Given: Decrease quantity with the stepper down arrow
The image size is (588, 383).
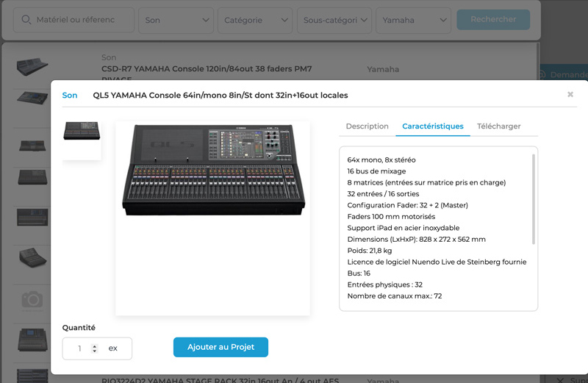Looking at the screenshot, I should tap(95, 351).
